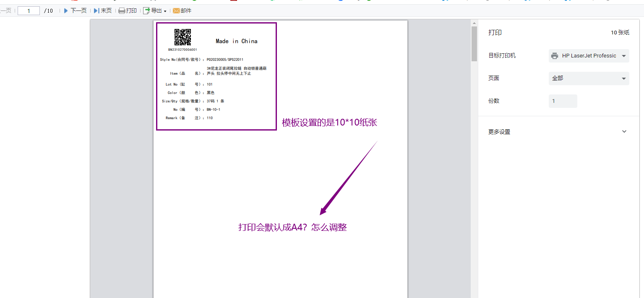Screen dimensions: 644x298
Task: Open the 导出 dropdown arrow
Action: click(x=165, y=11)
